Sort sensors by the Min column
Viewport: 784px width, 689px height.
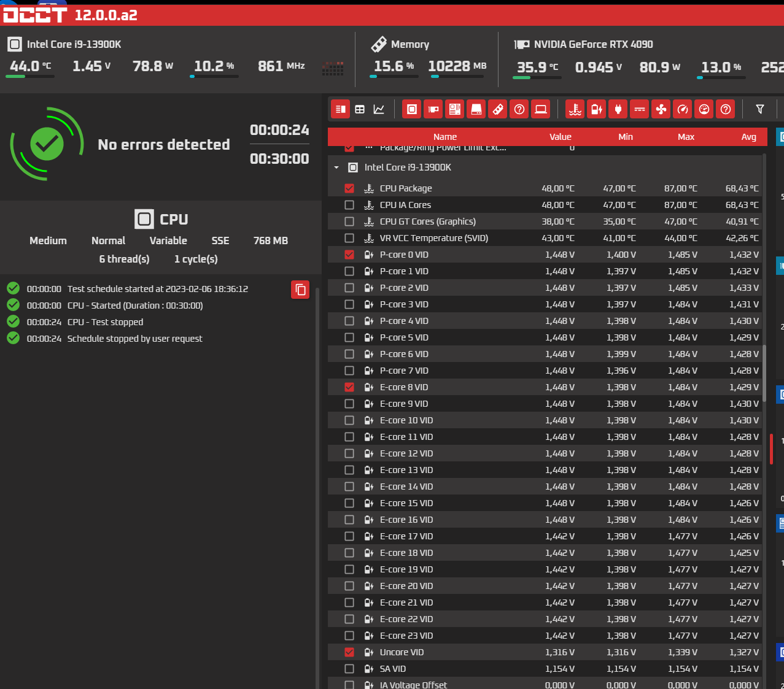pyautogui.click(x=626, y=137)
